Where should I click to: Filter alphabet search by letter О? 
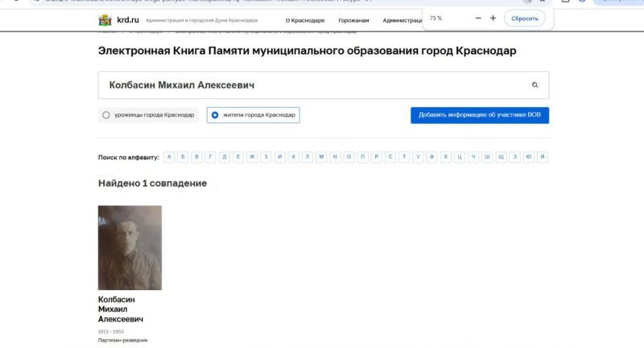(x=349, y=157)
